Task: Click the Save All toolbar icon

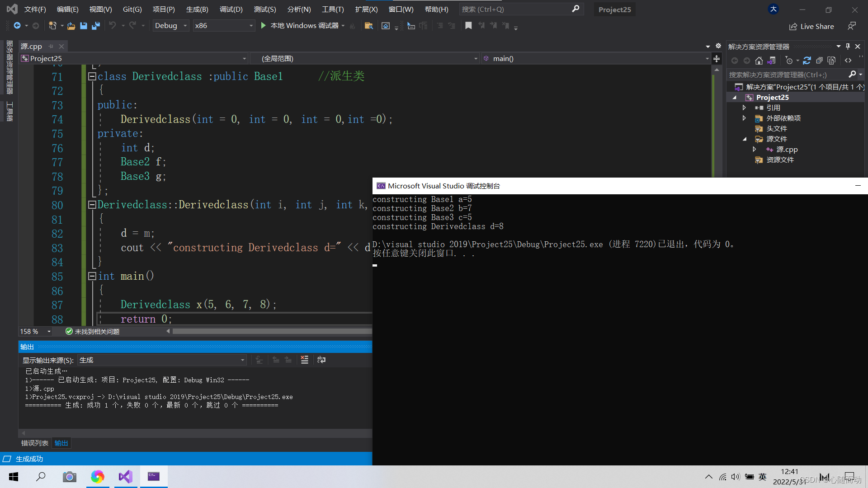Action: coord(95,26)
